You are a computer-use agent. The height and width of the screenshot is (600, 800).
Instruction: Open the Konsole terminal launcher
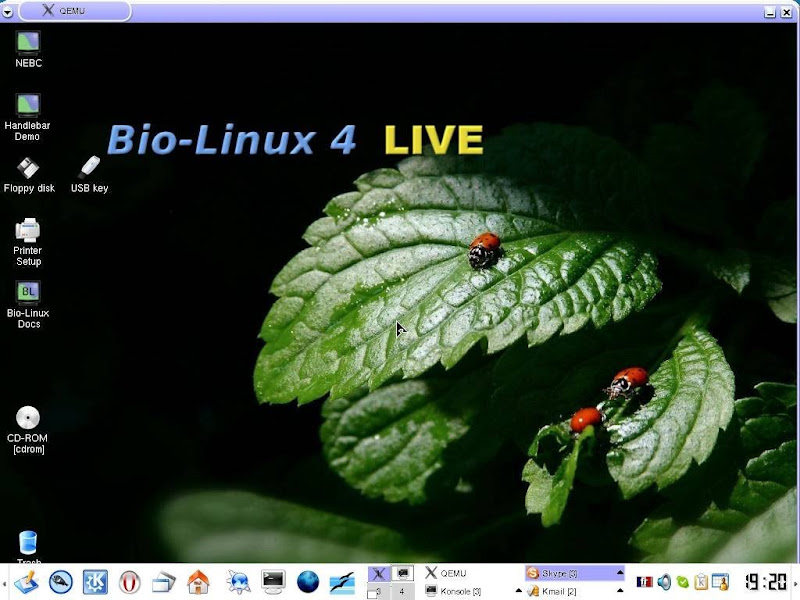273,582
